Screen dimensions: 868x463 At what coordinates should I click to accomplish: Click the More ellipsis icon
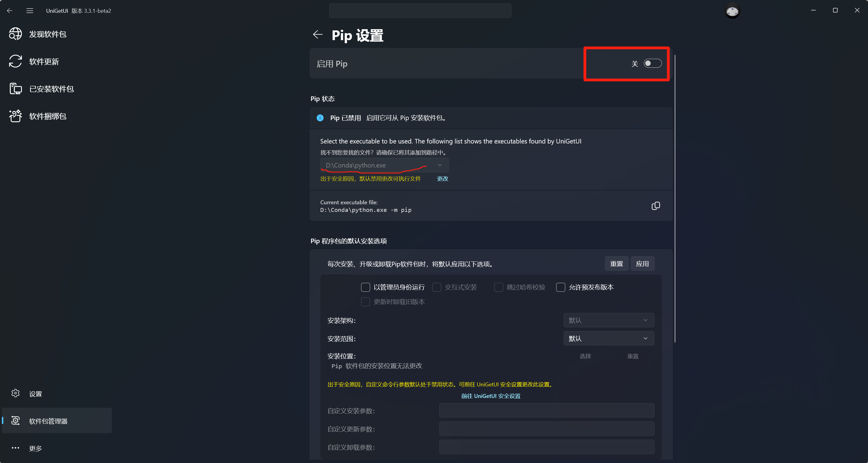(x=15, y=448)
